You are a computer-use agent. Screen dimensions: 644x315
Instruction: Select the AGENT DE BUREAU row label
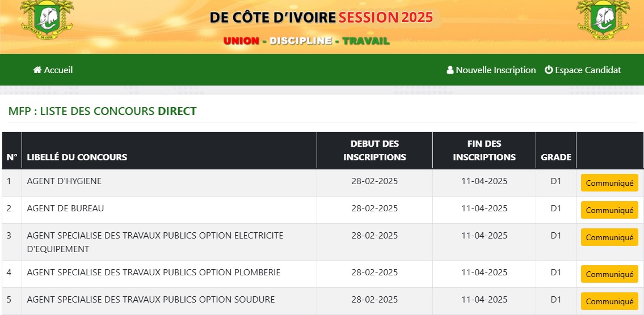click(x=65, y=208)
